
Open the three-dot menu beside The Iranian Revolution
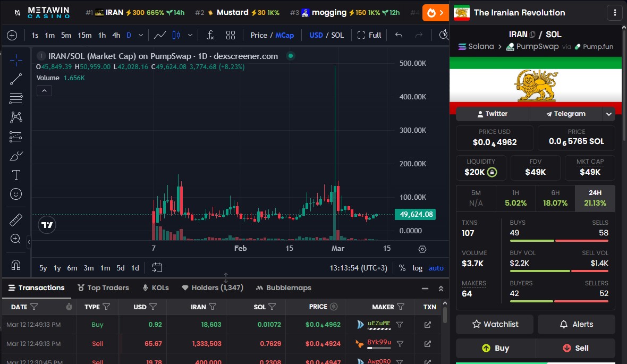(615, 12)
